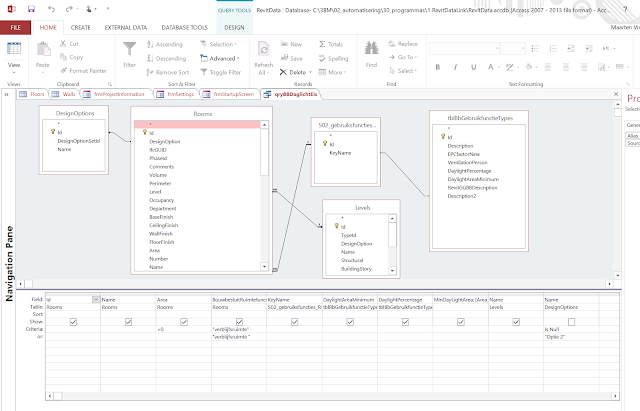Switch to the Floors document tab

pos(32,94)
